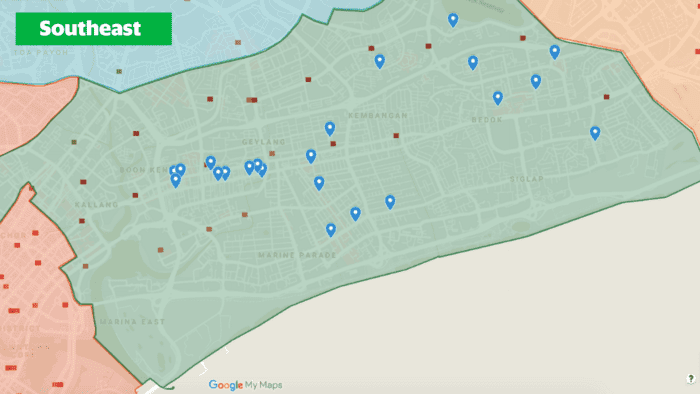Select the lowest blue pin above Marine Parade
Screen dimensions: 700x394
click(331, 230)
